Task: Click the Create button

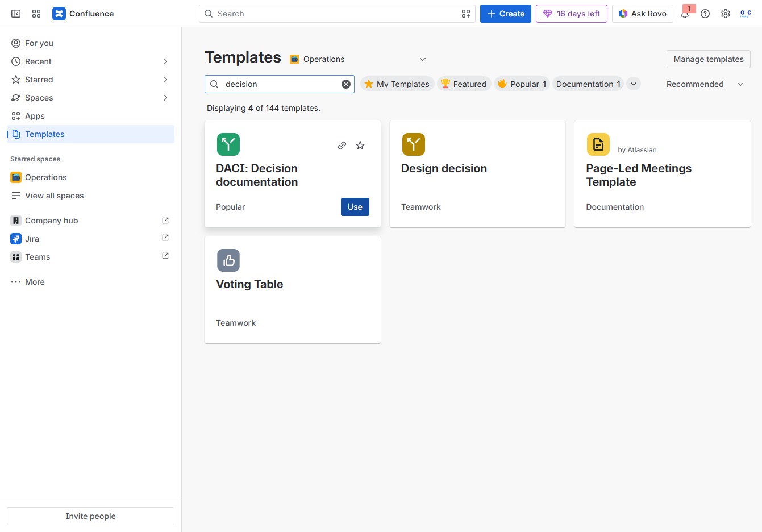Action: coord(506,14)
